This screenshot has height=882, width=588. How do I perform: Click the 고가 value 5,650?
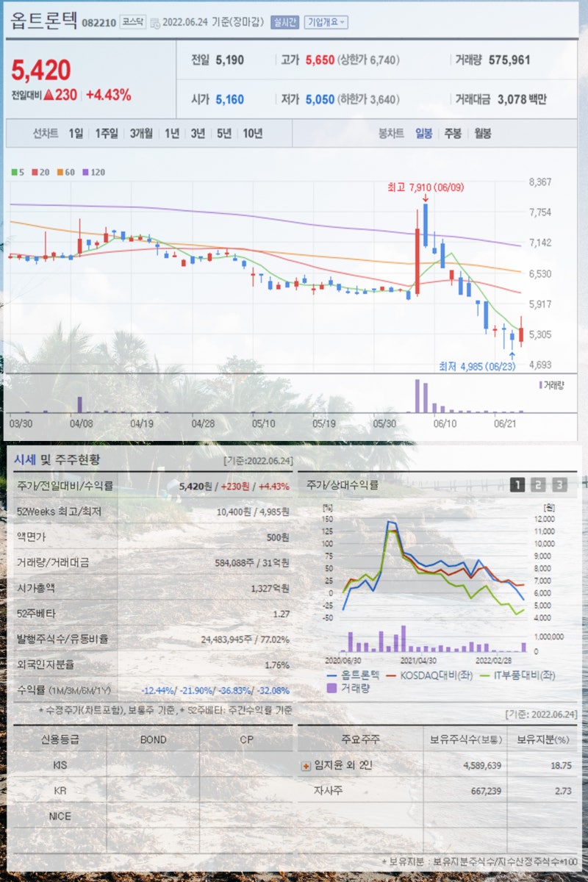click(319, 60)
